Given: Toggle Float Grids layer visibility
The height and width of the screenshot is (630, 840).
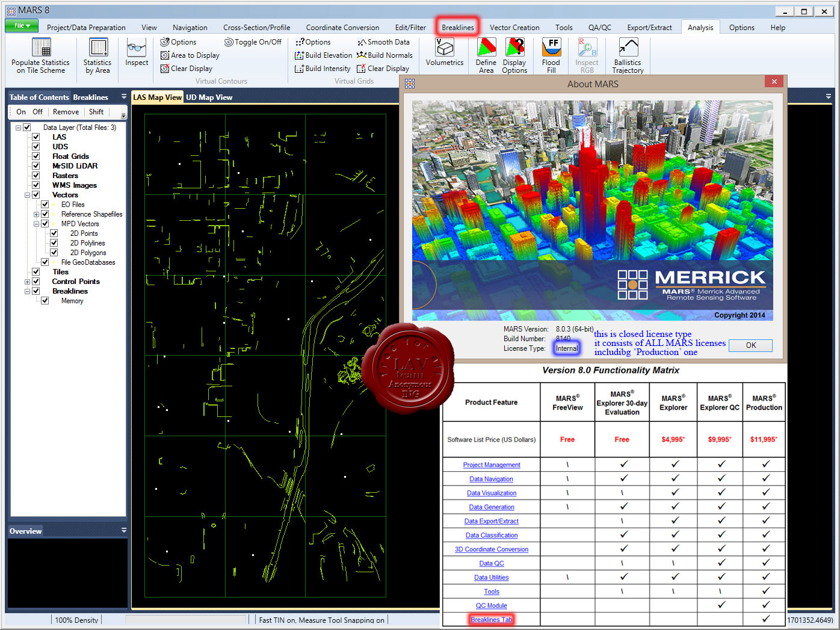Looking at the screenshot, I should pyautogui.click(x=36, y=156).
